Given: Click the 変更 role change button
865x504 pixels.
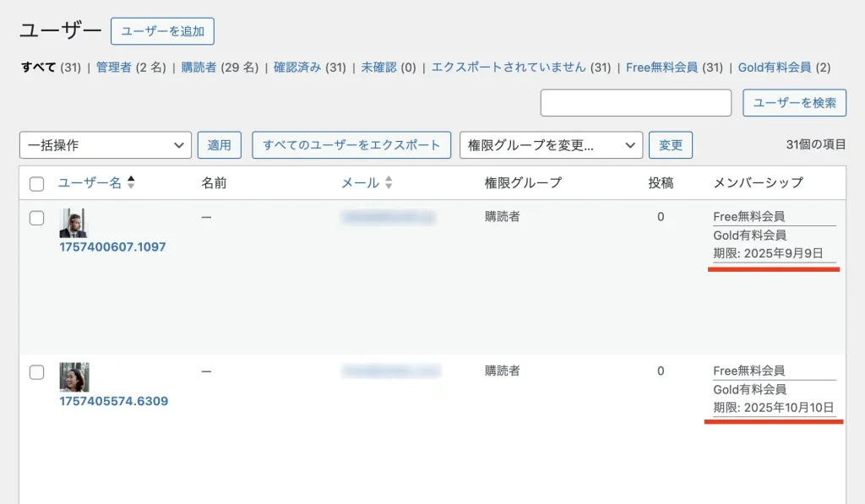Looking at the screenshot, I should 671,145.
